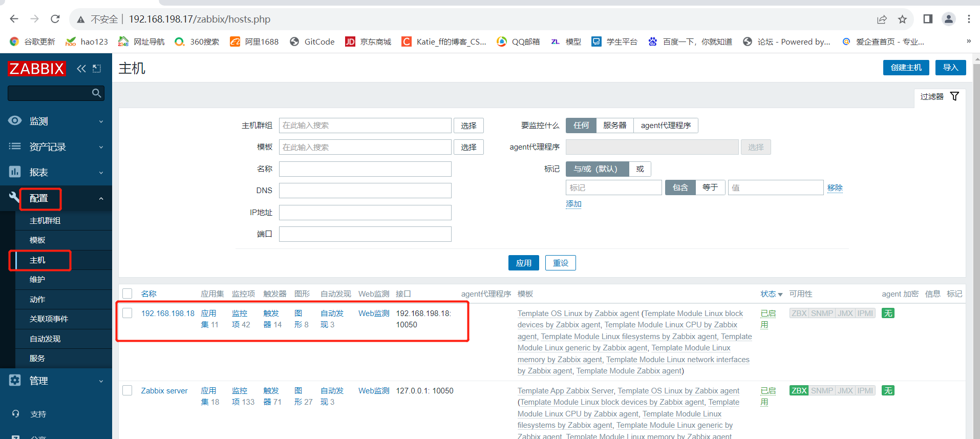980x439 pixels.
Task: Open 主机群组 in sidebar
Action: click(x=45, y=221)
